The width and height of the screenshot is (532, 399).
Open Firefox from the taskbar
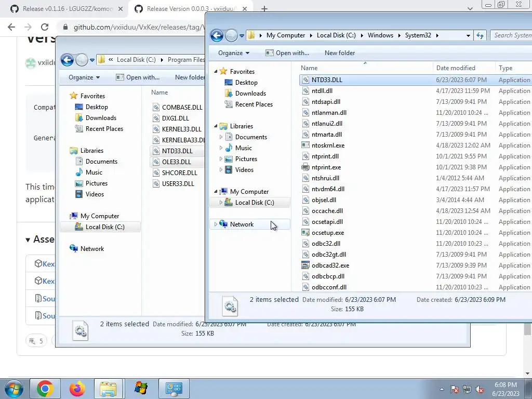tap(77, 389)
